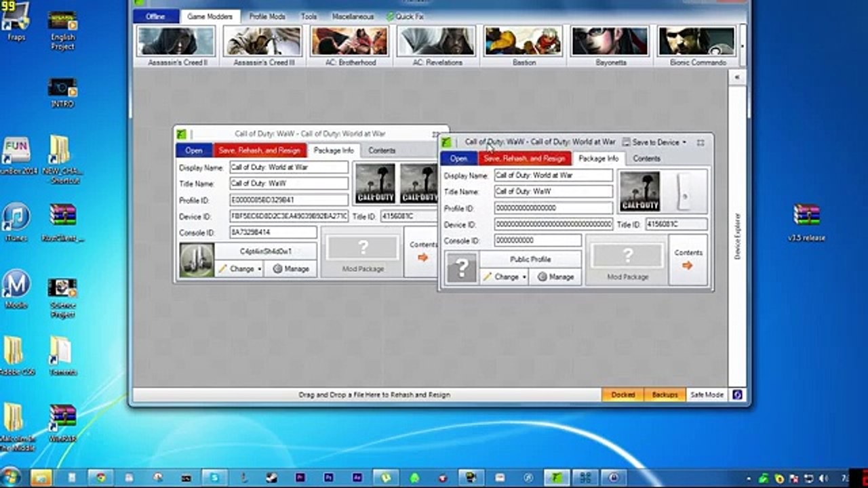
Task: Click the first Call of Duty thumbnail in left window
Action: click(375, 183)
